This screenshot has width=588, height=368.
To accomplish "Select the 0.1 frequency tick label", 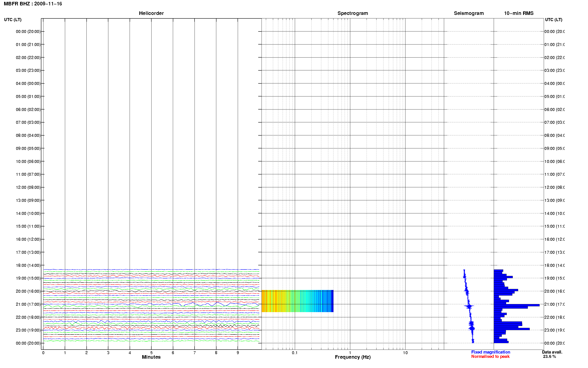I will click(x=295, y=353).
